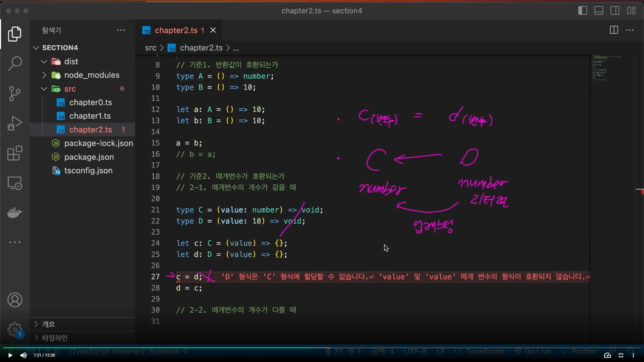This screenshot has width=644, height=362.
Task: Click the src breadcrumb link
Action: [151, 48]
